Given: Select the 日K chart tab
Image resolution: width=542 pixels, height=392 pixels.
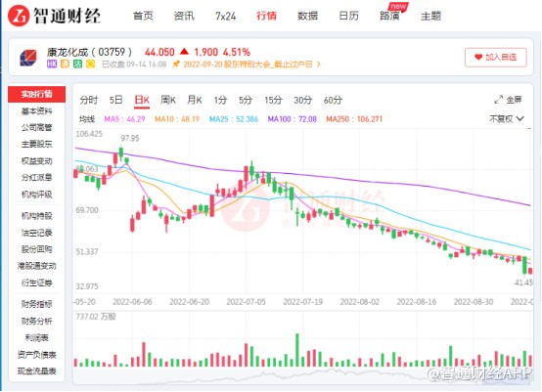Looking at the screenshot, I should (142, 101).
